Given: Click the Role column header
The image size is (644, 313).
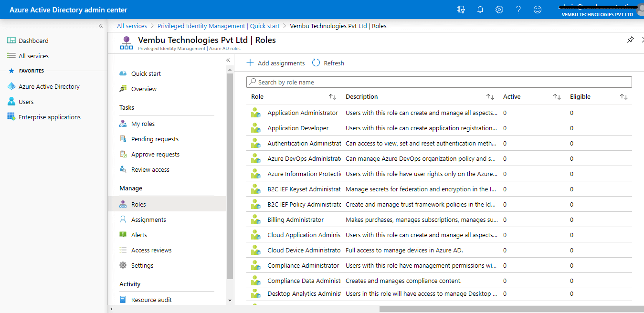Looking at the screenshot, I should tap(257, 97).
